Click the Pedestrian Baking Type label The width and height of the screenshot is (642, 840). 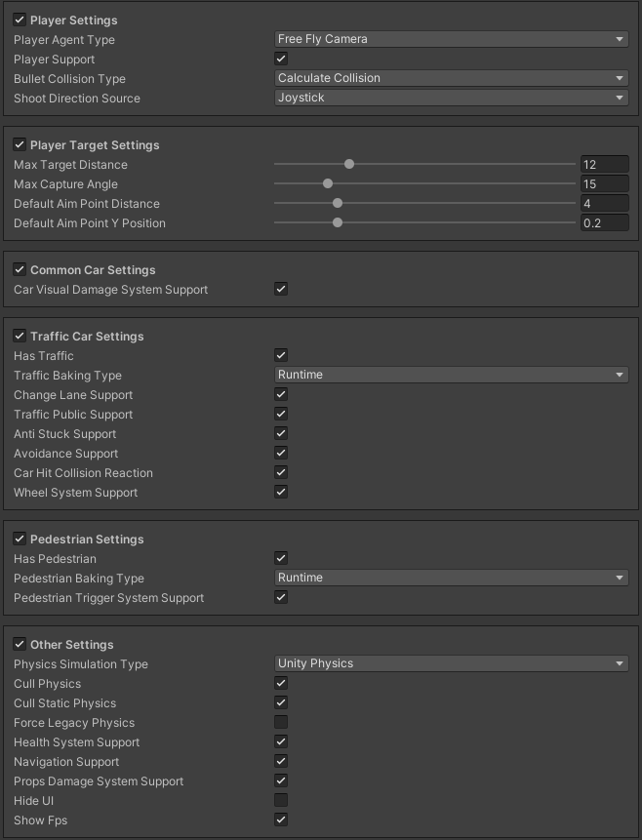click(79, 578)
